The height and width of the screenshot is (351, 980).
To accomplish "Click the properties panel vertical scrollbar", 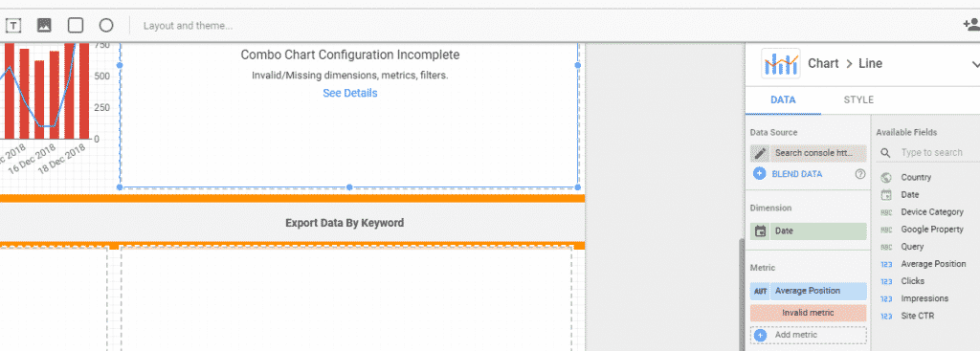I will point(742,294).
